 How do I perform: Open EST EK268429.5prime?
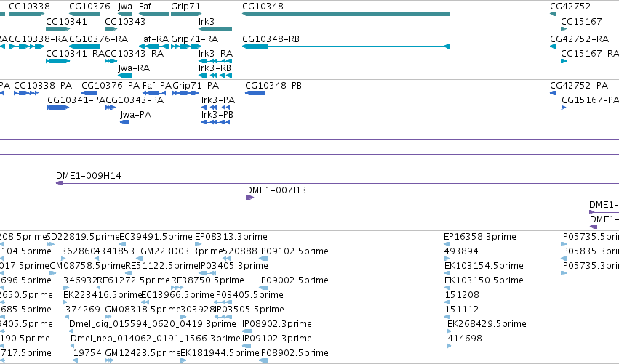(487, 324)
